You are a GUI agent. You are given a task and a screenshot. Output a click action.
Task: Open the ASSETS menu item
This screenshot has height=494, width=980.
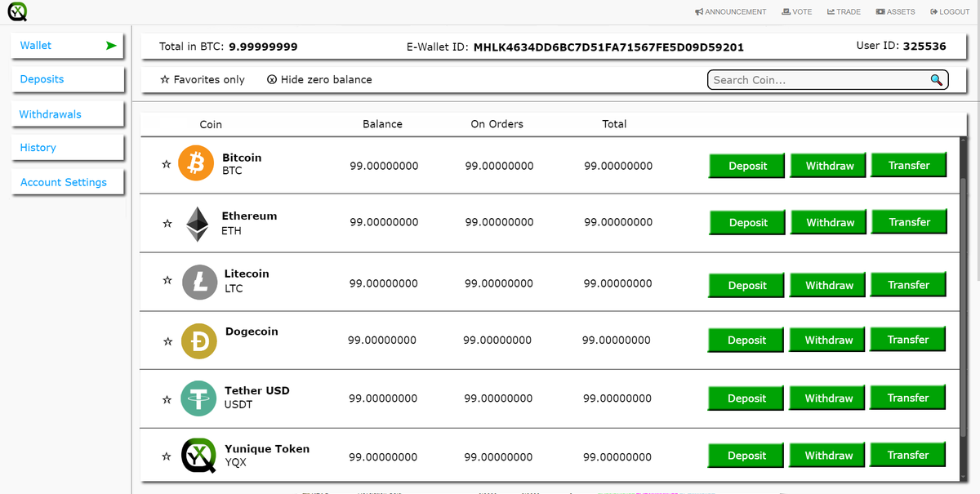[895, 11]
